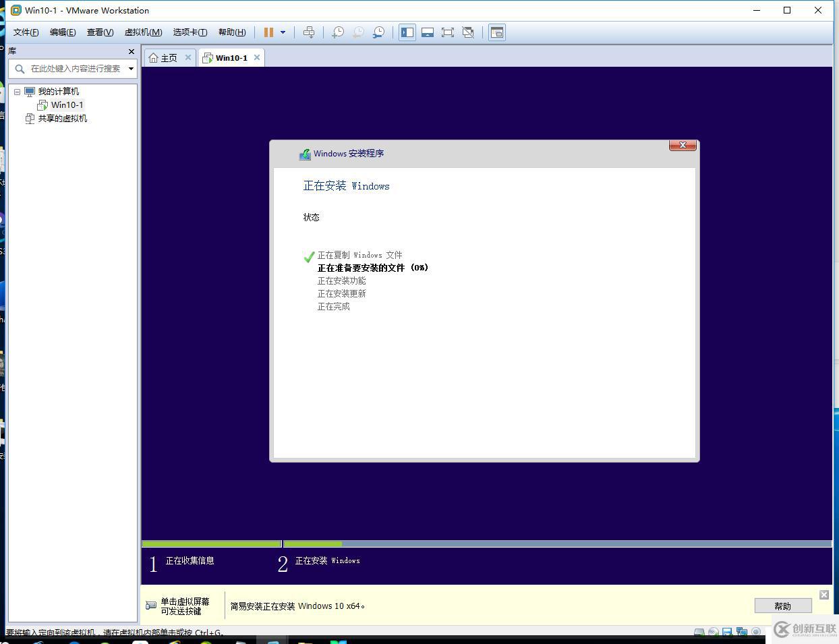This screenshot has height=644, width=839.
Task: Send Ctrl+Alt+Del to the guest
Action: [x=309, y=32]
